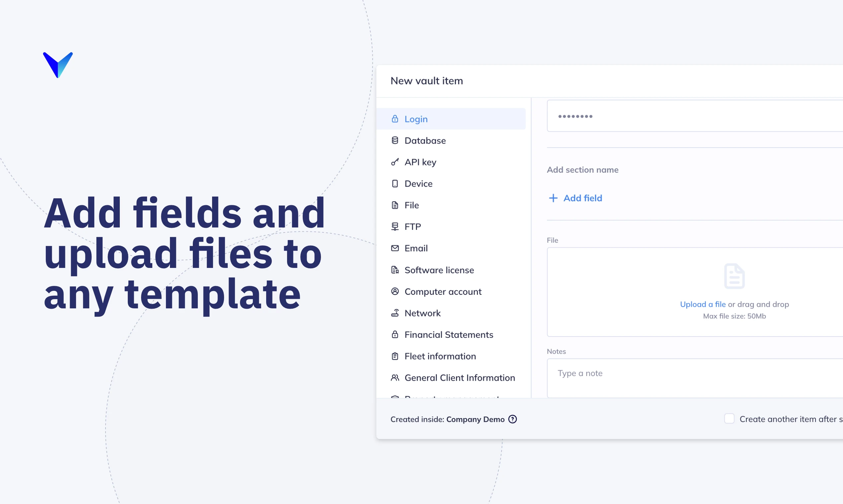Click the API key icon

[395, 162]
